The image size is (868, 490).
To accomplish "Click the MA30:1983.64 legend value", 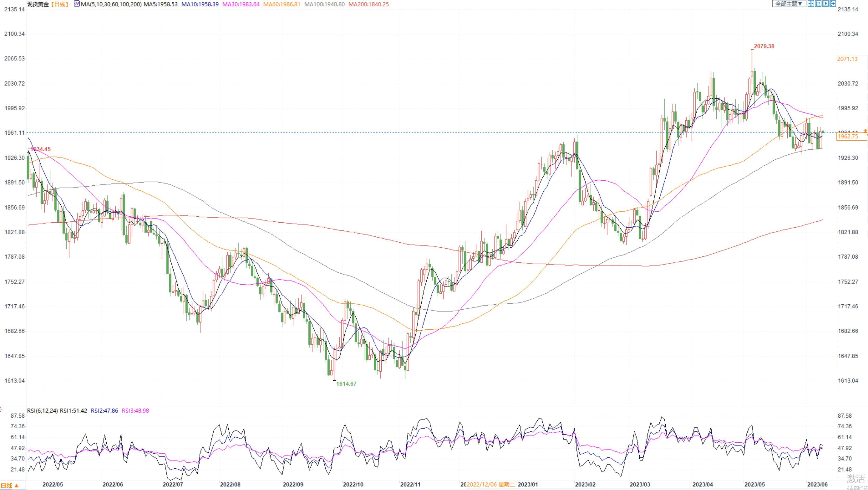I will point(241,4).
